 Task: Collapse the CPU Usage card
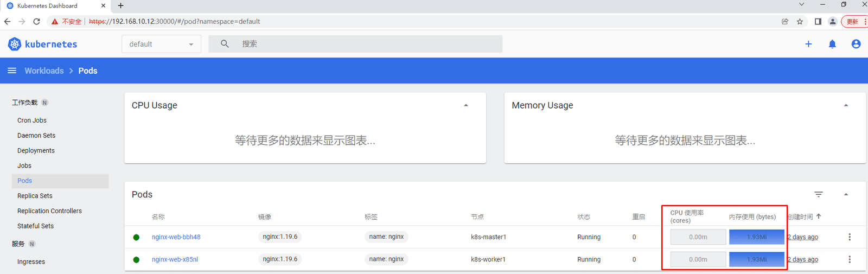pos(466,105)
